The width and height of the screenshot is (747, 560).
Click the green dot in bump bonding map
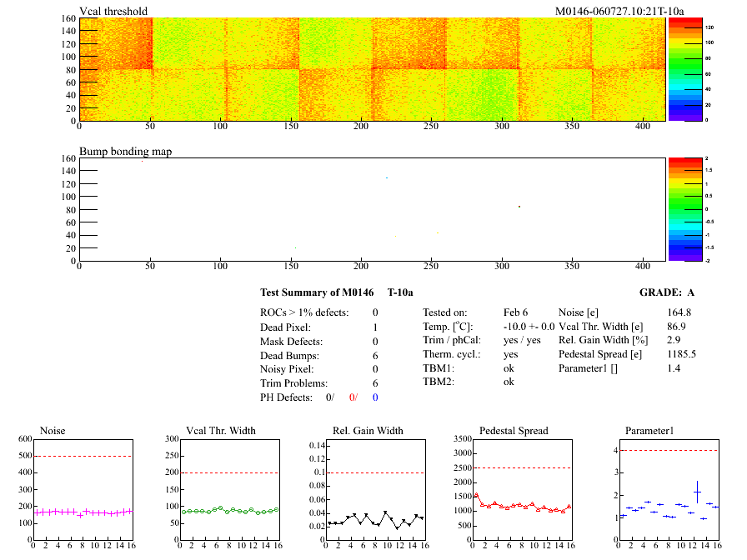pyautogui.click(x=519, y=206)
